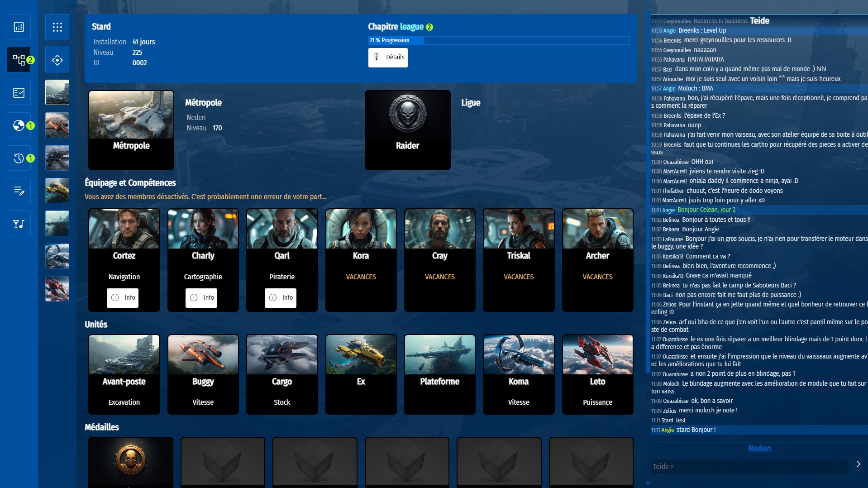Click the edit notes pencil icon
Image resolution: width=868 pixels, height=488 pixels.
pos(19,191)
